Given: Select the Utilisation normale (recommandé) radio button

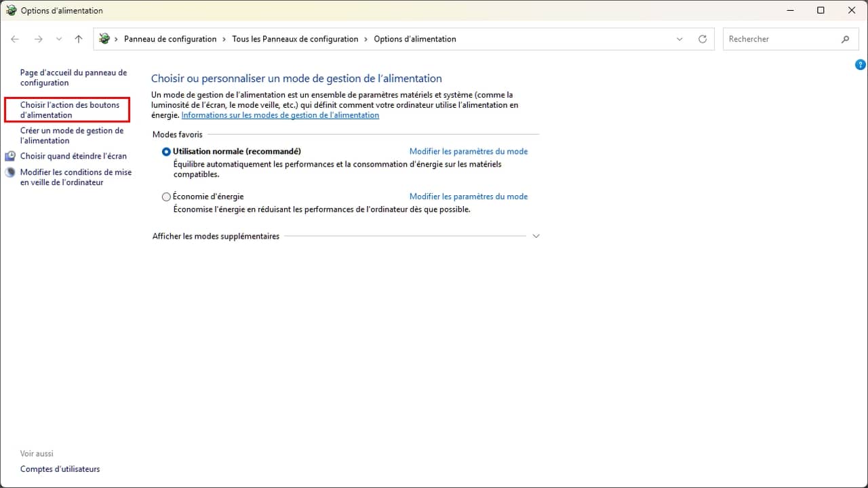Looking at the screenshot, I should 166,152.
